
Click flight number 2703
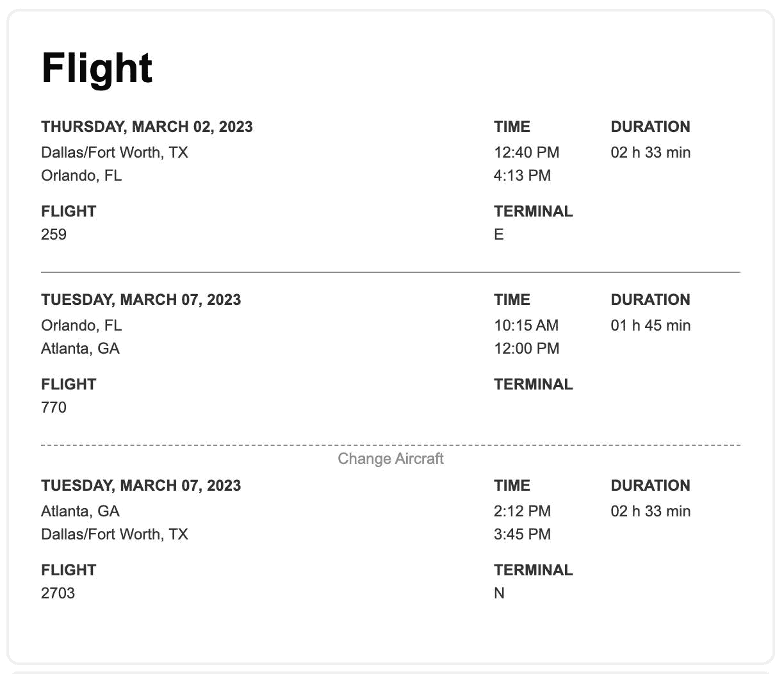pos(58,593)
